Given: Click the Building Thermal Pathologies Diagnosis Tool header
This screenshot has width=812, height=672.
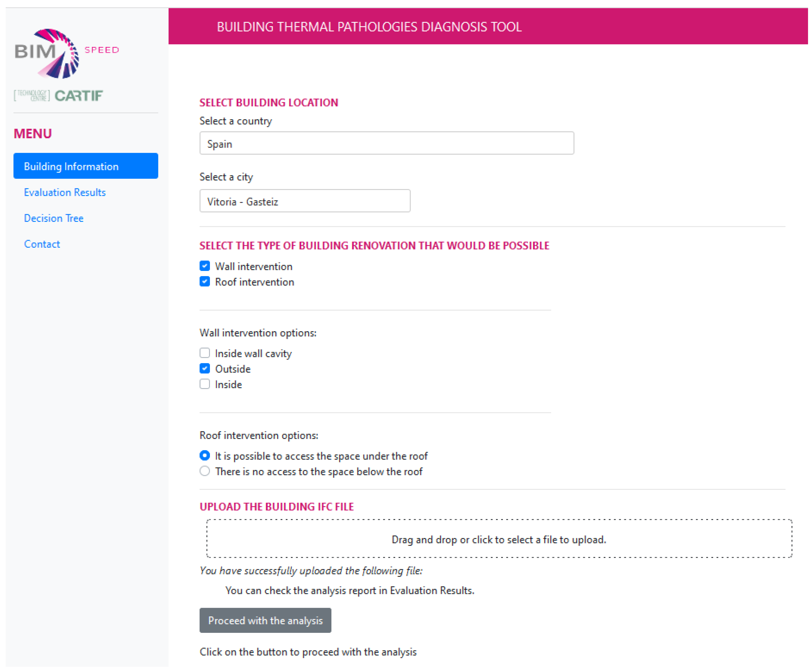Looking at the screenshot, I should point(369,27).
